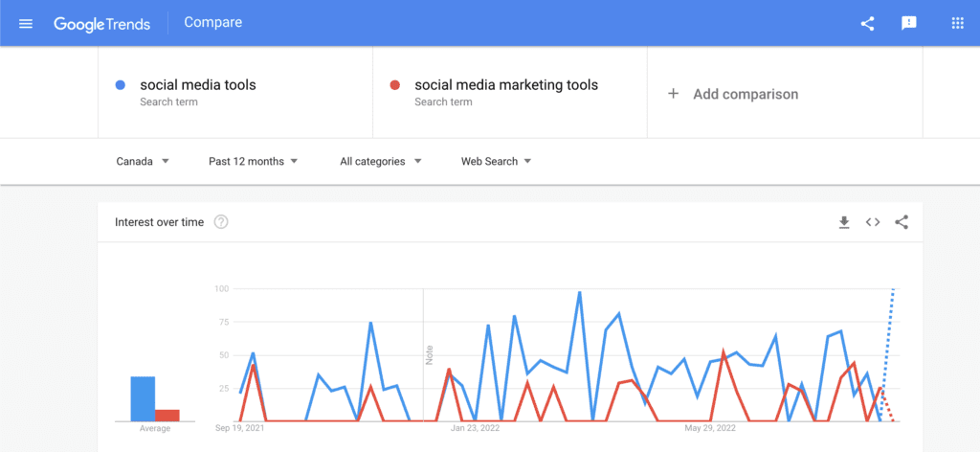Edit the 'social media marketing tools' term
This screenshot has height=452, width=980.
[506, 85]
